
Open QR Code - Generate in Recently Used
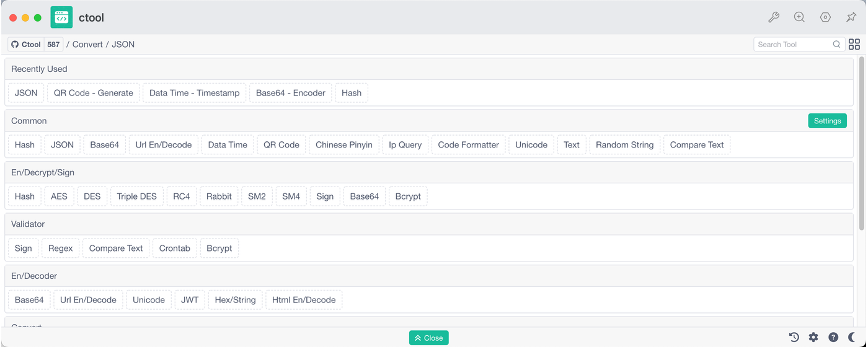[94, 93]
